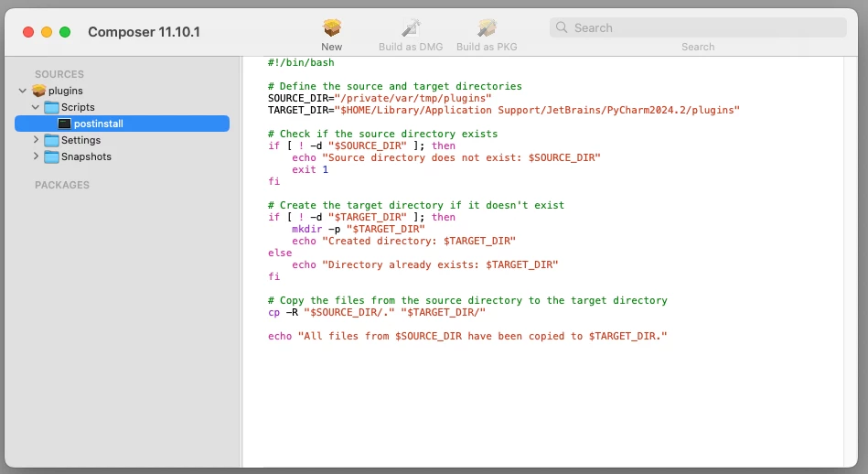
Task: Maximize the Composer window with green button
Action: coord(65,32)
